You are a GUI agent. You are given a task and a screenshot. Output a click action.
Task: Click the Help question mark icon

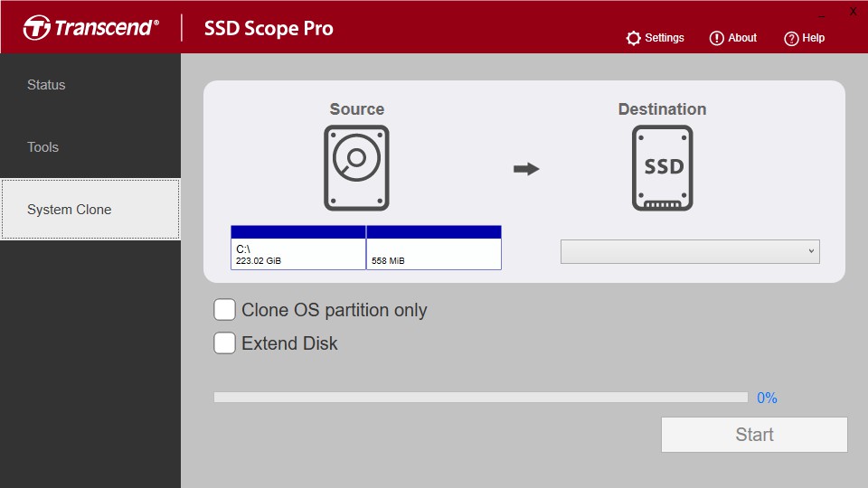point(791,38)
